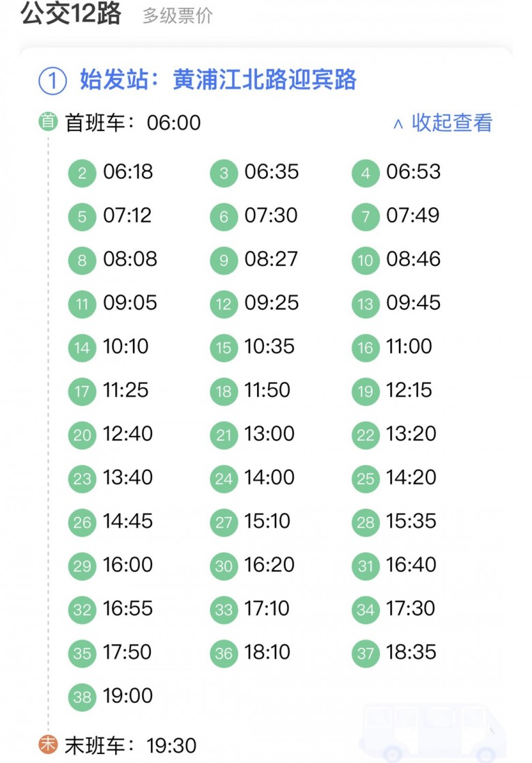
Task: Select the 07:30 departure time
Action: [x=271, y=215]
